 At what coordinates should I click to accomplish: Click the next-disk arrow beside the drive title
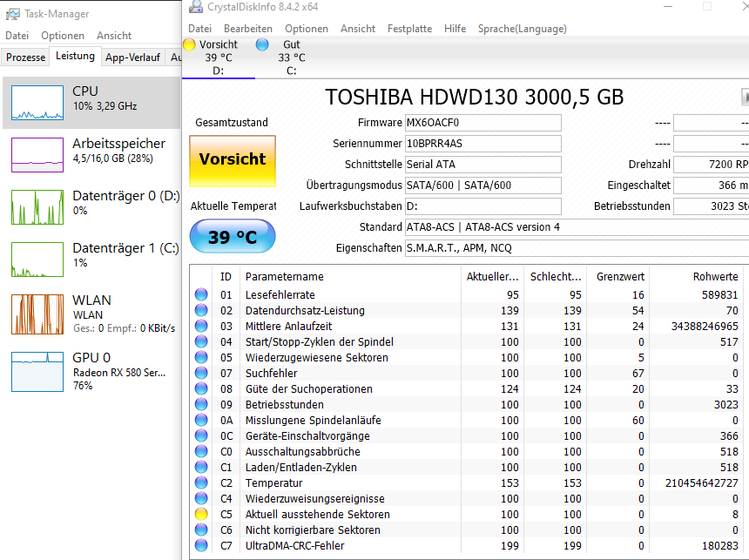(x=745, y=97)
